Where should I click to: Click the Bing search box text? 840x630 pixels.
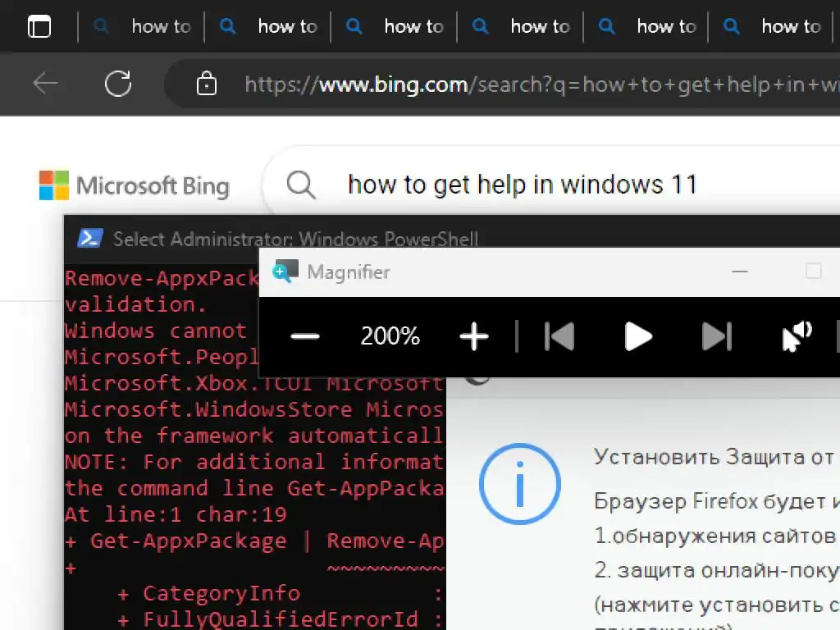[x=523, y=185]
